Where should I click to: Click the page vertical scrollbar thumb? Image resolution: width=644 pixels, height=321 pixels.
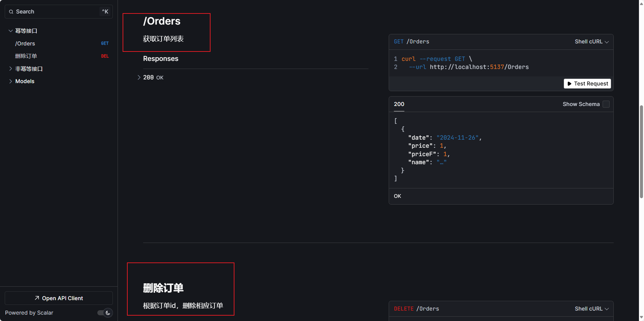641,151
